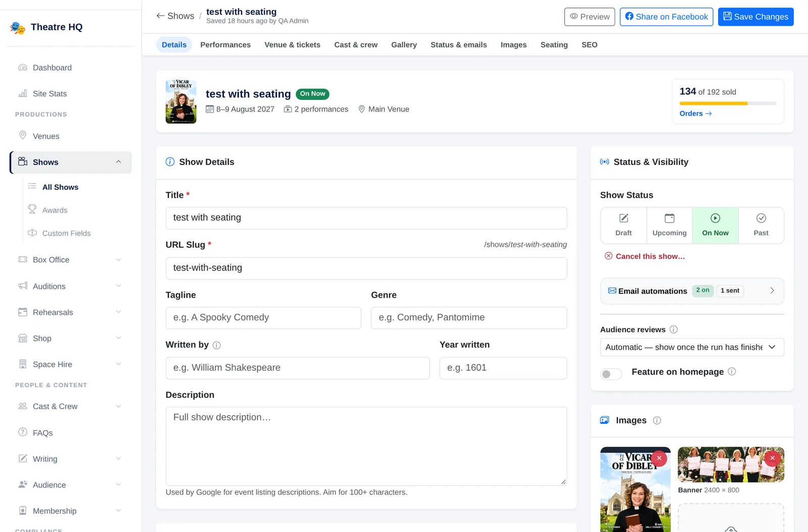Open the Orders link
This screenshot has width=808, height=532.
(x=695, y=114)
